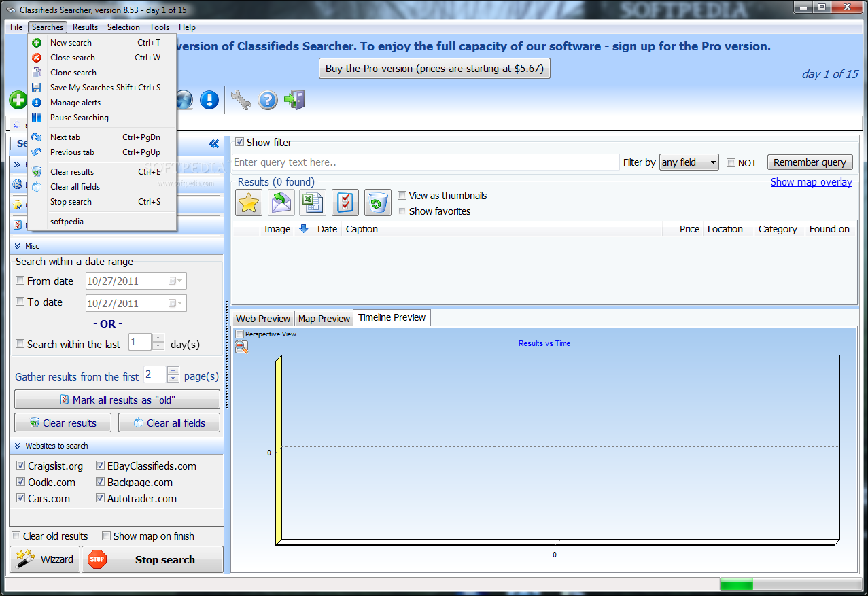Click the yellow star favorites icon
The width and height of the screenshot is (868, 596).
[249, 203]
